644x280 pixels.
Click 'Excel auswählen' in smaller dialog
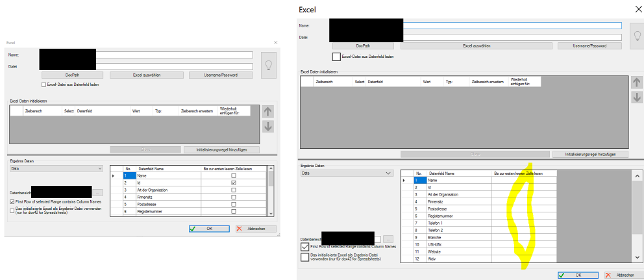(x=147, y=75)
